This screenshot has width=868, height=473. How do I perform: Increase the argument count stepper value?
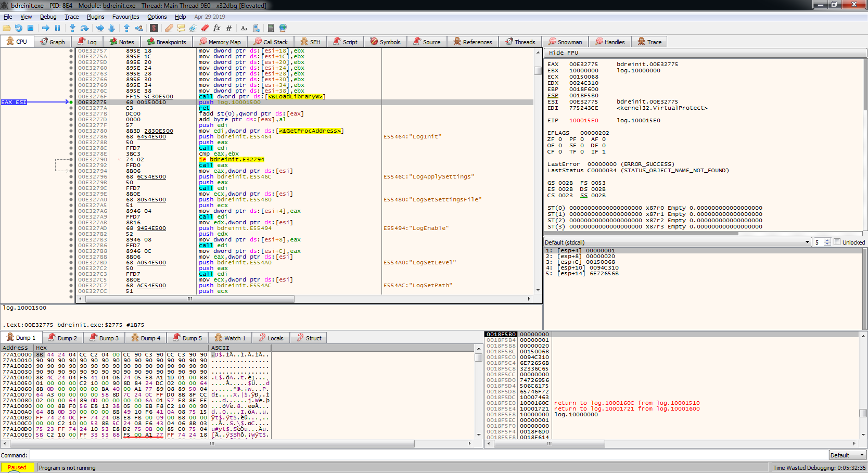tap(827, 240)
